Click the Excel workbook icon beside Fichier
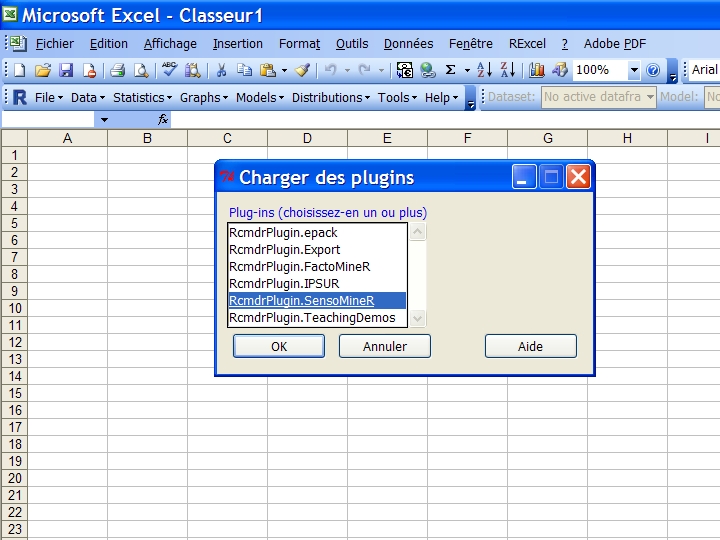The width and height of the screenshot is (720, 540). 19,44
